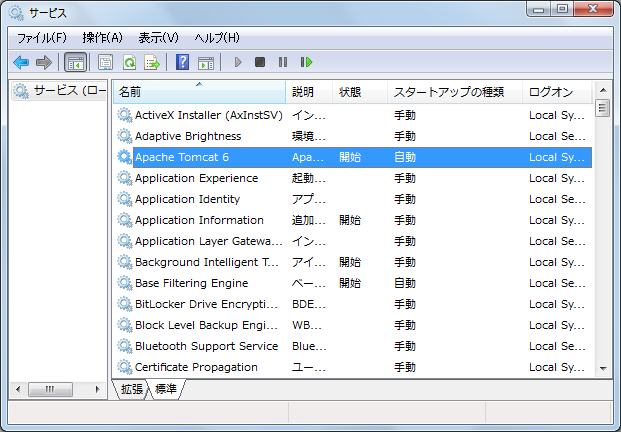Image resolution: width=621 pixels, height=432 pixels.
Task: Click the Show/Hide Action Pane icon
Action: pyautogui.click(x=206, y=62)
